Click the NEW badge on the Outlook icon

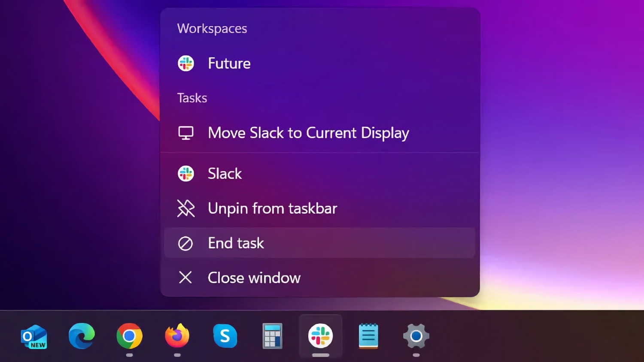point(38,346)
